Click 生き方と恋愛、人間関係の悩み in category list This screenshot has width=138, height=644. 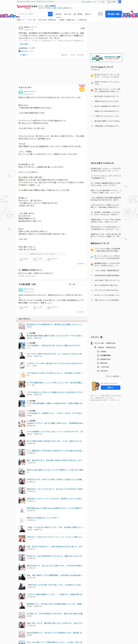pos(105,343)
